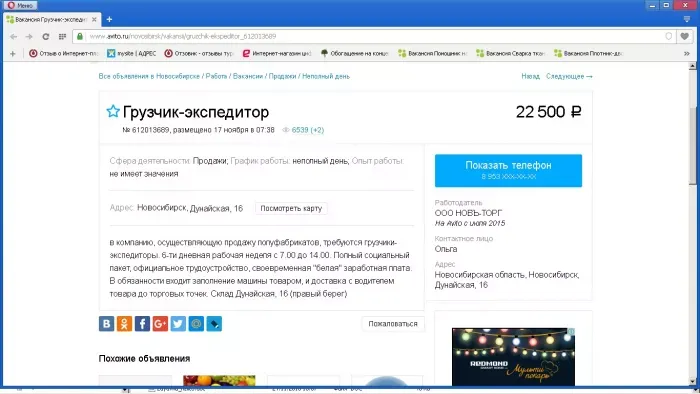
Task: Click Пожаловаться button
Action: pos(393,323)
